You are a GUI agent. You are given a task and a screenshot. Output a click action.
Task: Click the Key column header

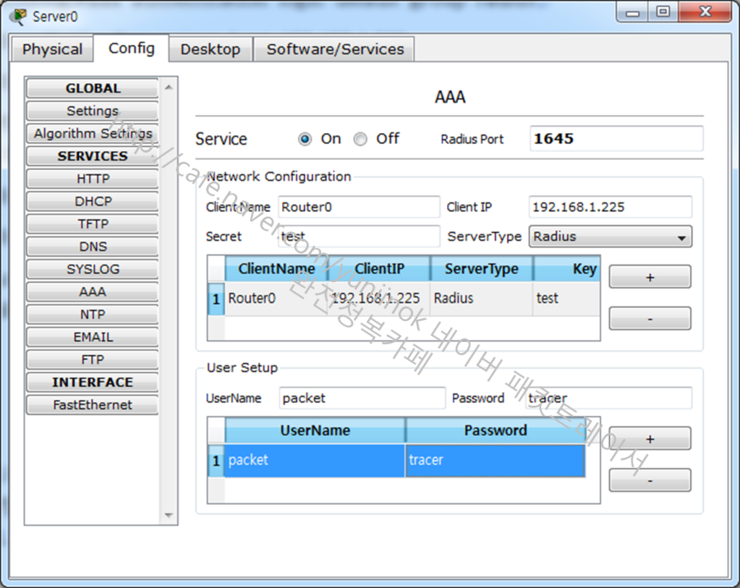pyautogui.click(x=567, y=269)
